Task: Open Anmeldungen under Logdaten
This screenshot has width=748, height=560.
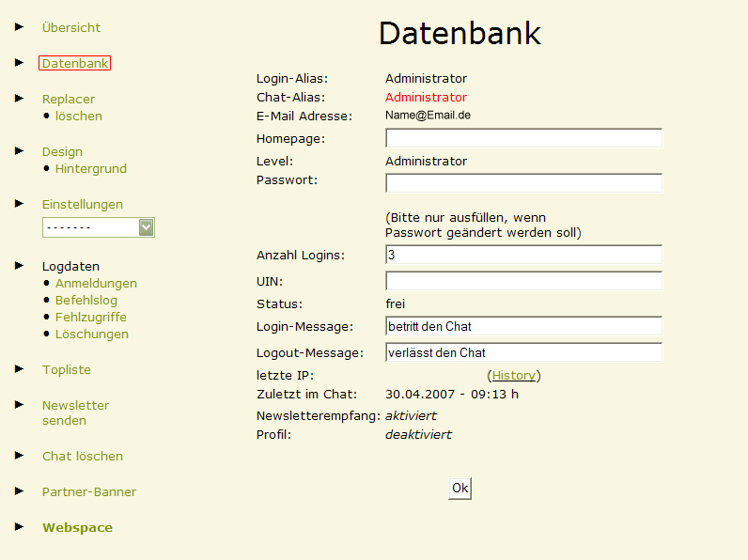Action: pos(96,284)
